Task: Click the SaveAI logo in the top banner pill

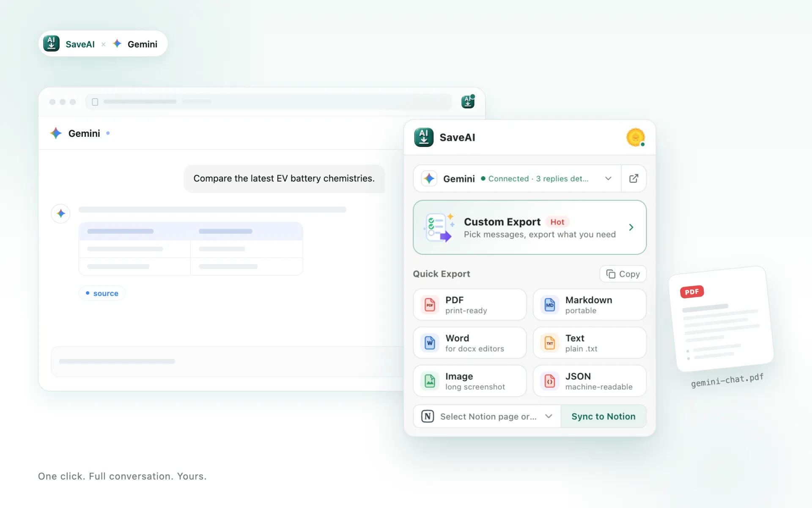Action: [x=52, y=44]
